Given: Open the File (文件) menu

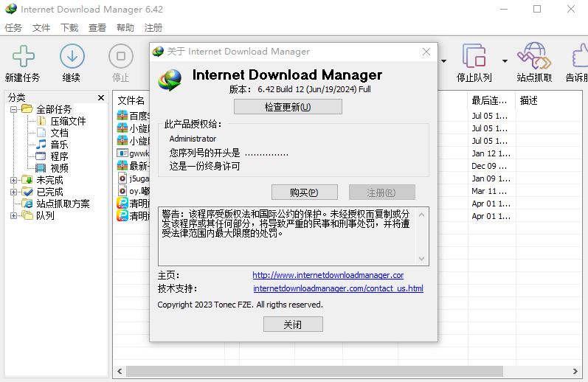Looking at the screenshot, I should [x=41, y=28].
